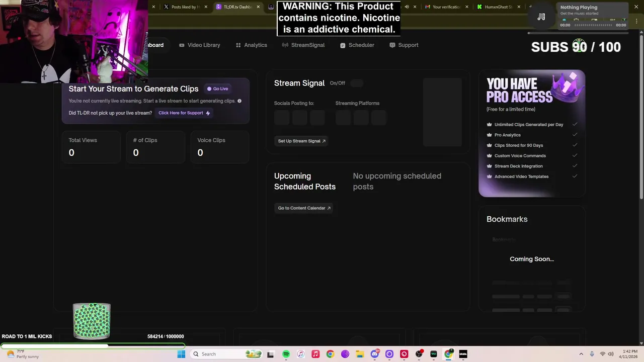This screenshot has width=644, height=362.
Task: Click the Unlimited Clips Generated per Day feature
Action: coord(529,125)
